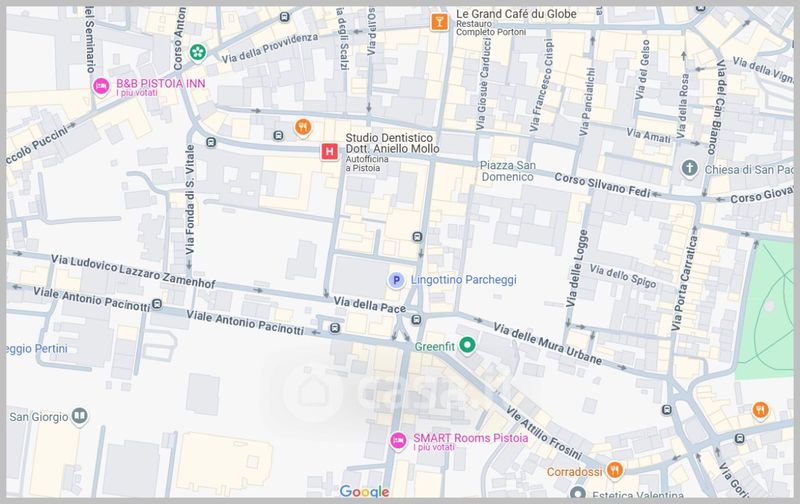Click the red H Studio Dentistico marker
Screen dimensions: 800x504
[x=328, y=152]
